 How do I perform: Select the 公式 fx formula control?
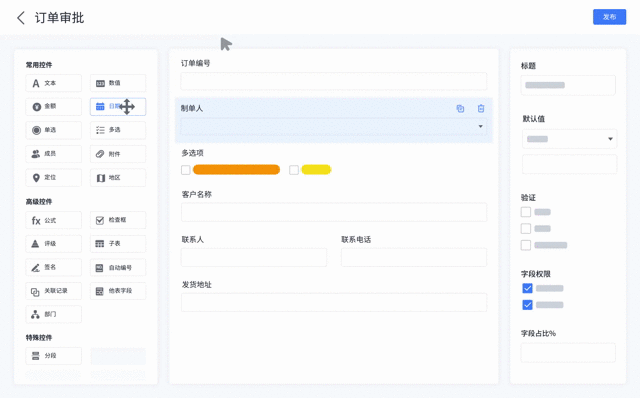pos(53,220)
